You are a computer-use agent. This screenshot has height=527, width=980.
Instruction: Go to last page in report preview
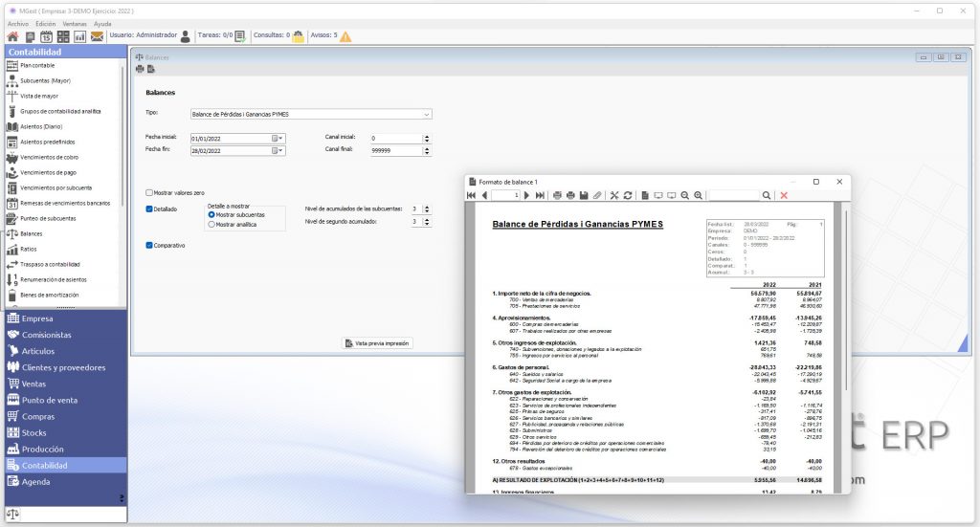[x=540, y=195]
